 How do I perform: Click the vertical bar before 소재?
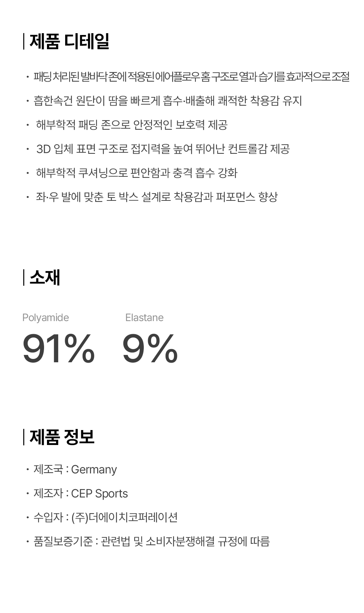pyautogui.click(x=24, y=277)
